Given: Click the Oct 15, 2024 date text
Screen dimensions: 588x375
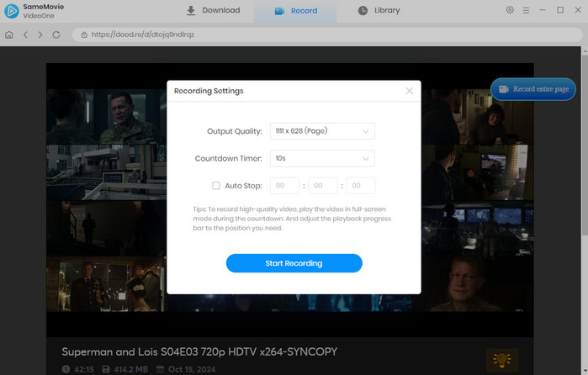Looking at the screenshot, I should (192, 369).
